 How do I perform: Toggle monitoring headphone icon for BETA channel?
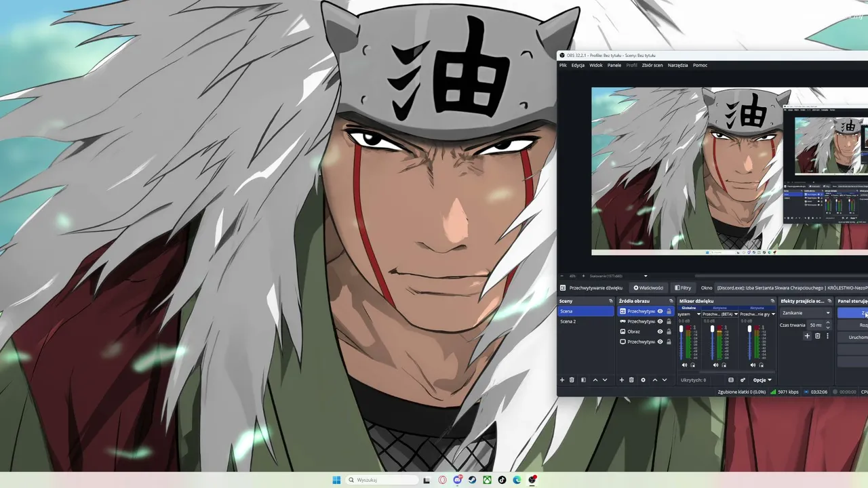(x=724, y=365)
